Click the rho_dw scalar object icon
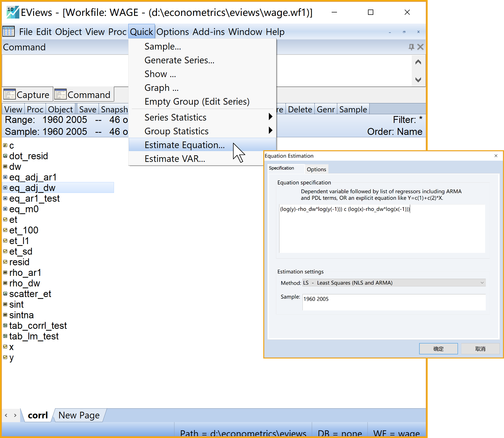This screenshot has height=438, width=504. tap(5, 283)
